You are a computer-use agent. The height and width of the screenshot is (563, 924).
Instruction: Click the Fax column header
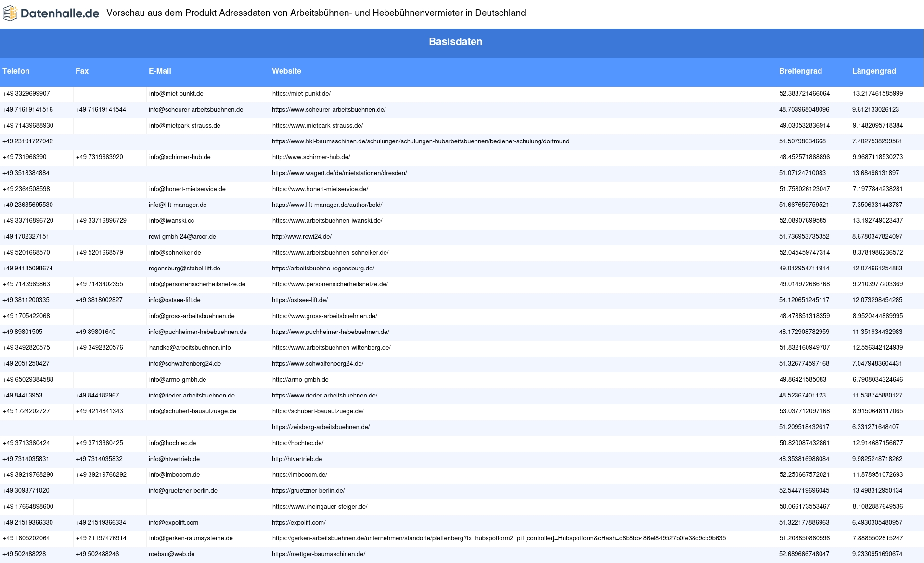coord(82,71)
